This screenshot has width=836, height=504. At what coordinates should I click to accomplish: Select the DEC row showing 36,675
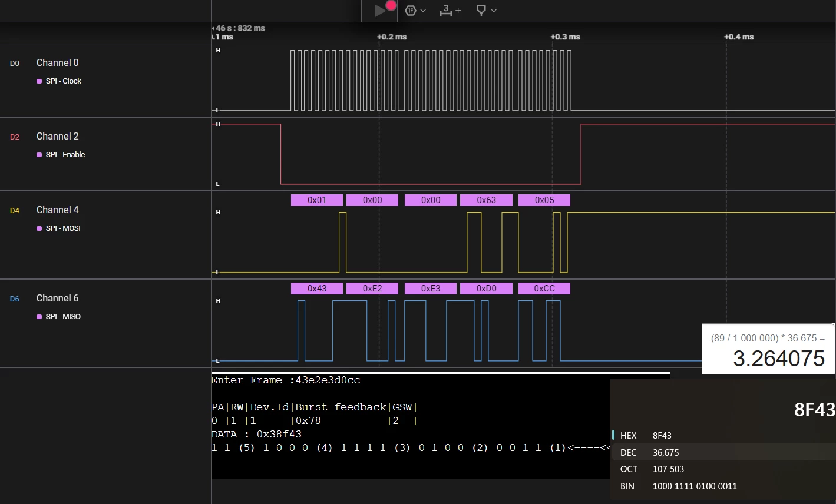click(x=723, y=452)
